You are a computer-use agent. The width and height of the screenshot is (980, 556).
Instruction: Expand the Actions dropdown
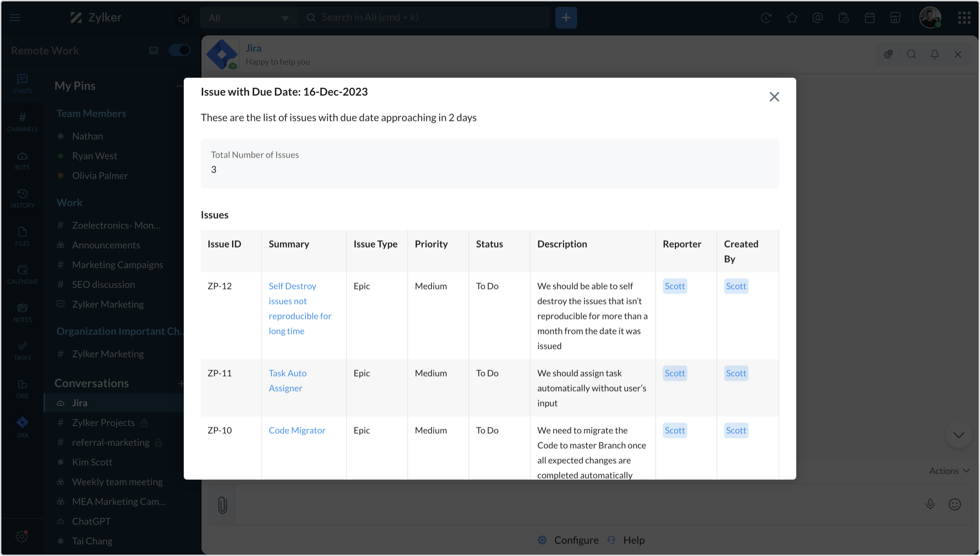click(949, 471)
